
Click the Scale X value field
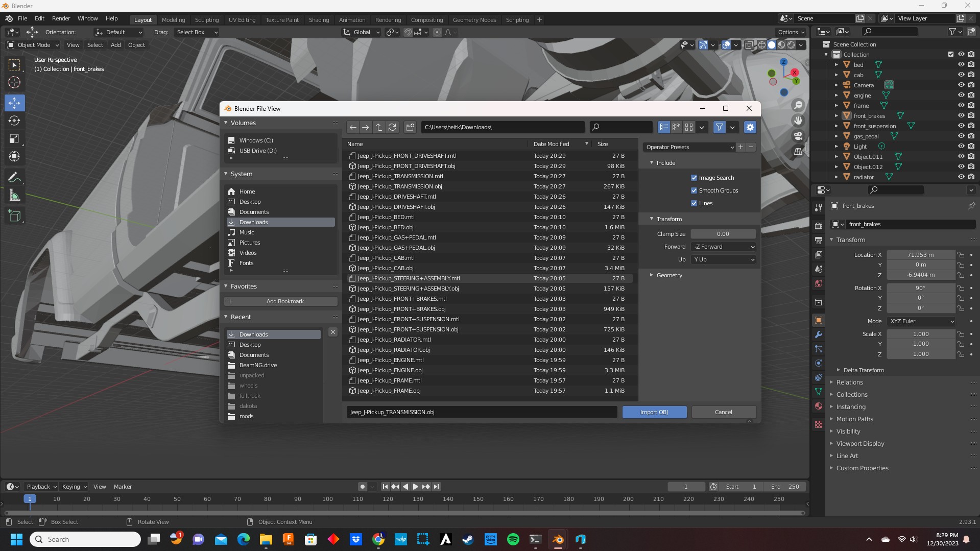tap(921, 334)
